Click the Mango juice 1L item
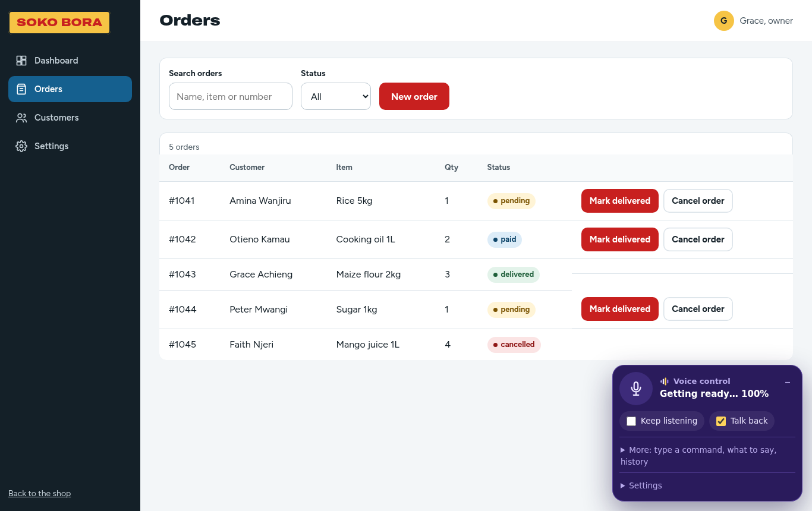Screen dimensions: 812x511 tap(367, 345)
